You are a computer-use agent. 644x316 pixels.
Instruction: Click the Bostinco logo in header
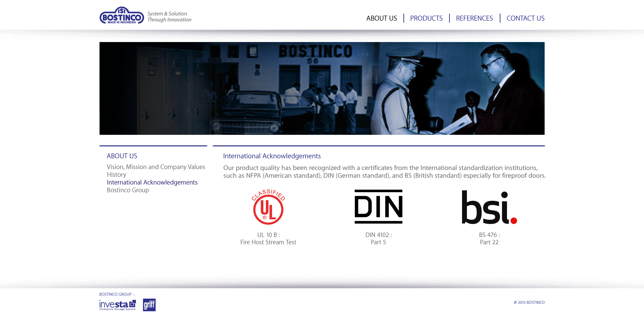122,16
